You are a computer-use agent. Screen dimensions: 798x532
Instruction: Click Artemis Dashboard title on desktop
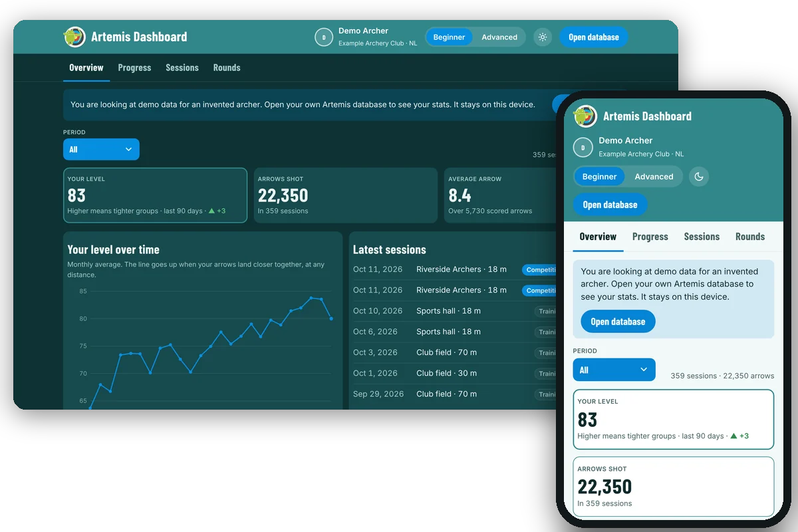click(x=139, y=37)
